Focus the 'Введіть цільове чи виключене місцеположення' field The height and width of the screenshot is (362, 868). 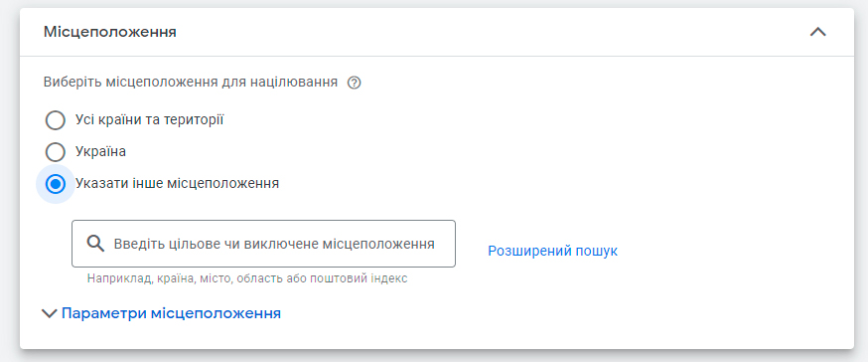(263, 244)
